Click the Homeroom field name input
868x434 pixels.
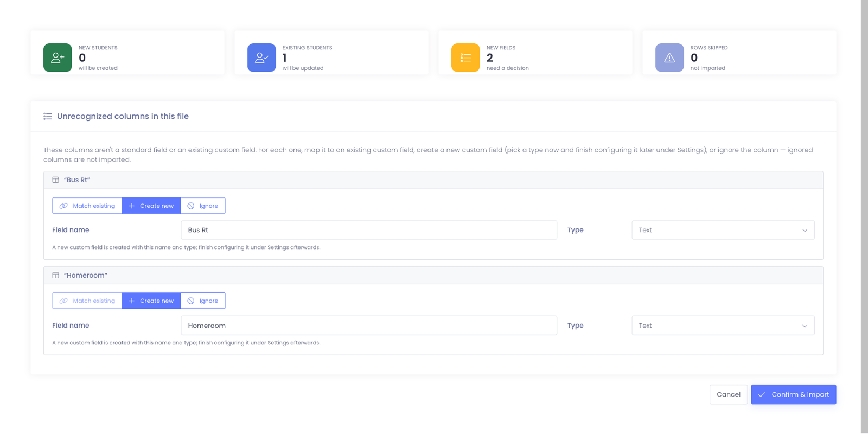click(369, 325)
